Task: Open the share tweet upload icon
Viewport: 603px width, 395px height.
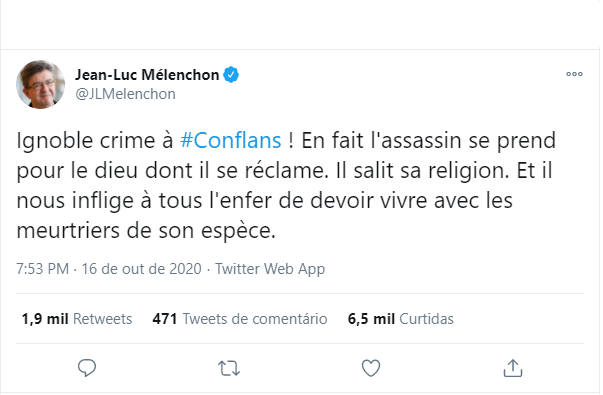Action: coord(513,368)
